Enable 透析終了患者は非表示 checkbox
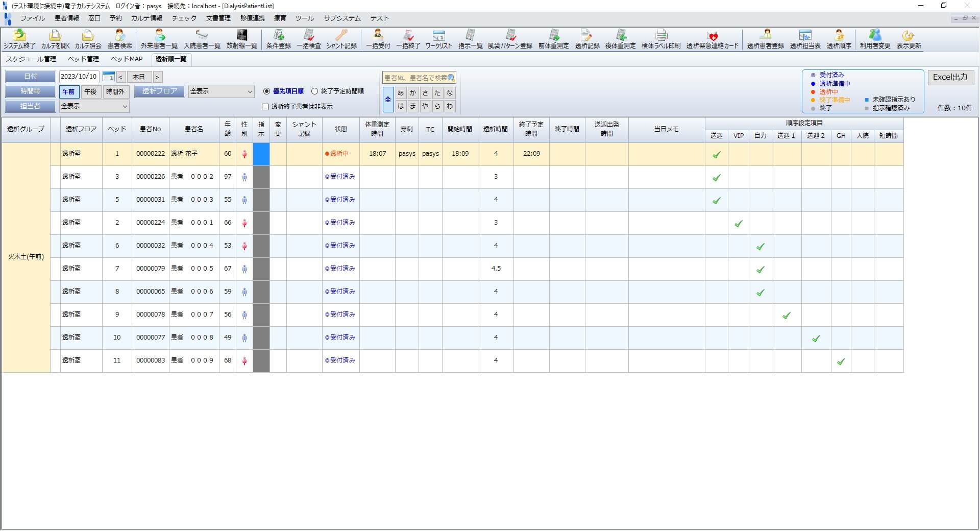Image resolution: width=980 pixels, height=531 pixels. tap(265, 107)
